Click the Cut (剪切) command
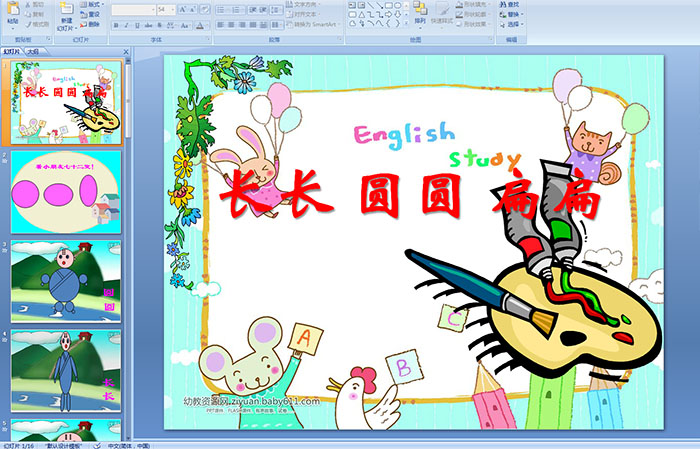 click(x=35, y=4)
